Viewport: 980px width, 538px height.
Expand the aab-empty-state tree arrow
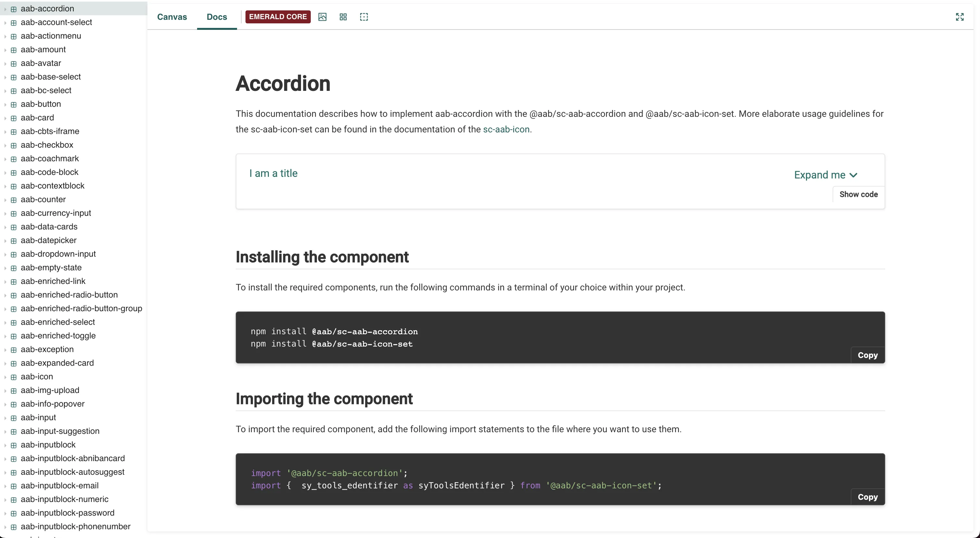[x=5, y=268]
